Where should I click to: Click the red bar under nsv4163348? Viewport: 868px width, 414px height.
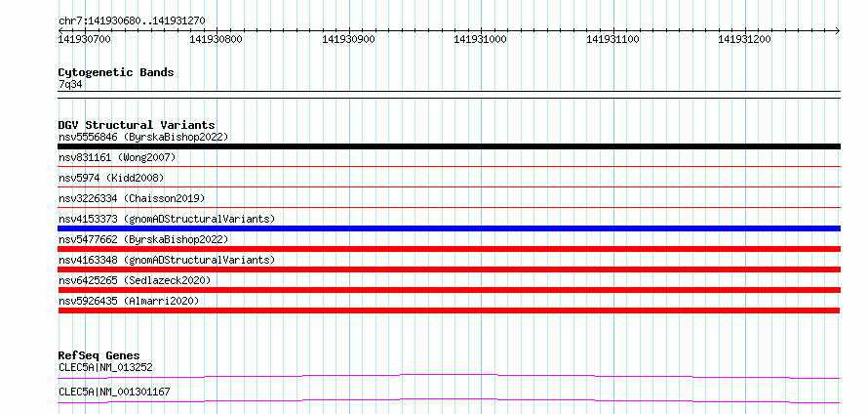pos(449,269)
